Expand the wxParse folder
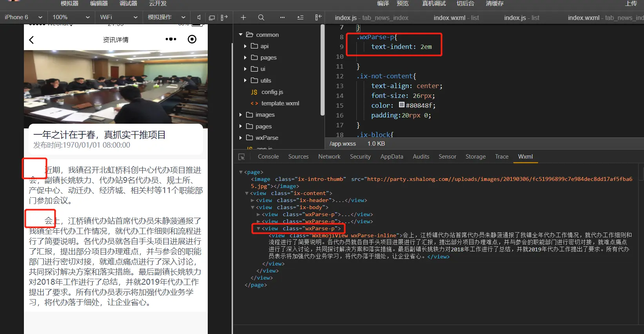 [x=241, y=138]
